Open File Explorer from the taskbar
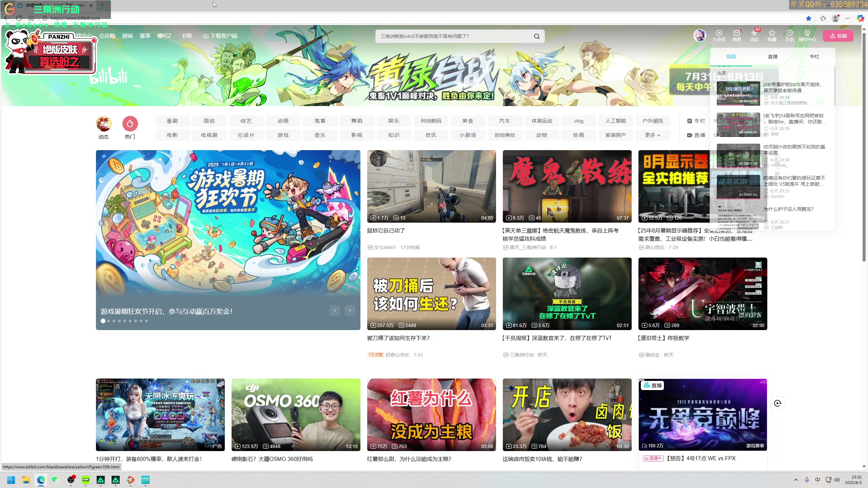 pos(26,480)
